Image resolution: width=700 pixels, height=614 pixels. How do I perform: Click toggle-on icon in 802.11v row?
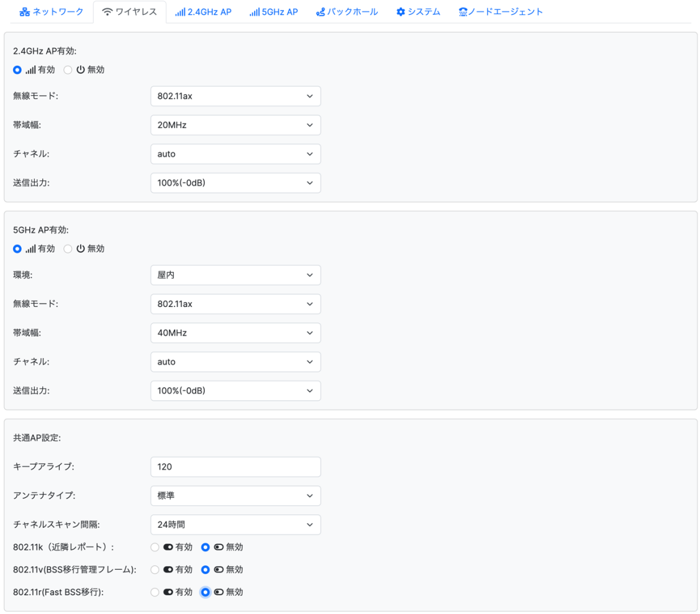[x=168, y=569]
